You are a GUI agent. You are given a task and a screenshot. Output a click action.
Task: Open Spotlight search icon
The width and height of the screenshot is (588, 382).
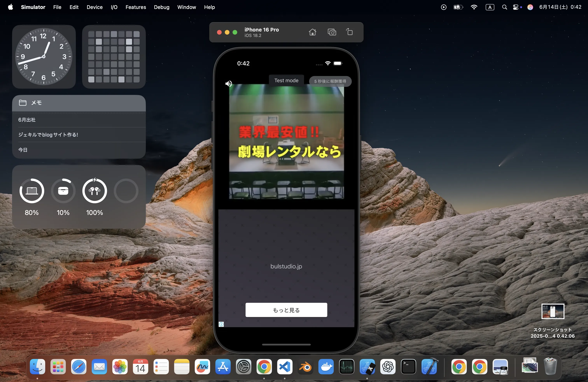[x=505, y=7]
